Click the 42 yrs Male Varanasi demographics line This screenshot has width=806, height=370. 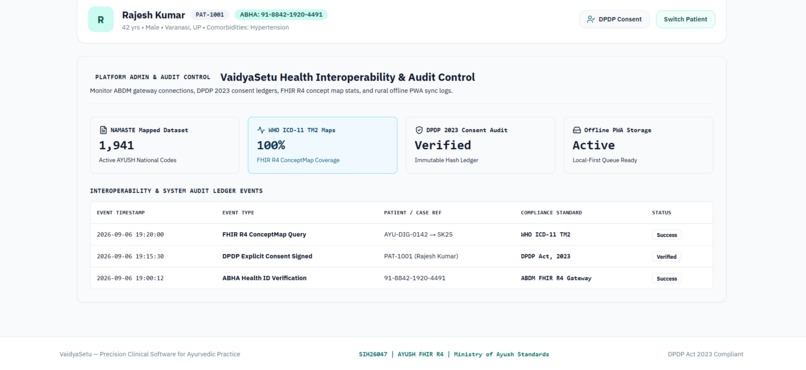(205, 28)
